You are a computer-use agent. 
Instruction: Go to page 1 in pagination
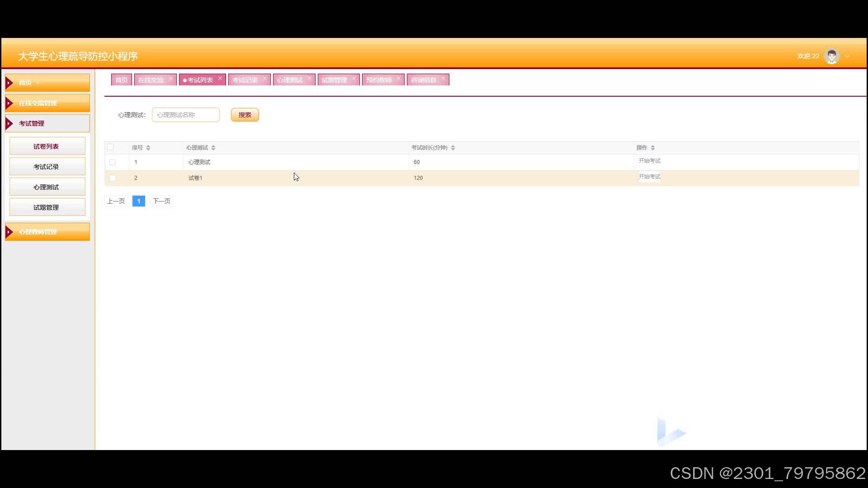138,201
